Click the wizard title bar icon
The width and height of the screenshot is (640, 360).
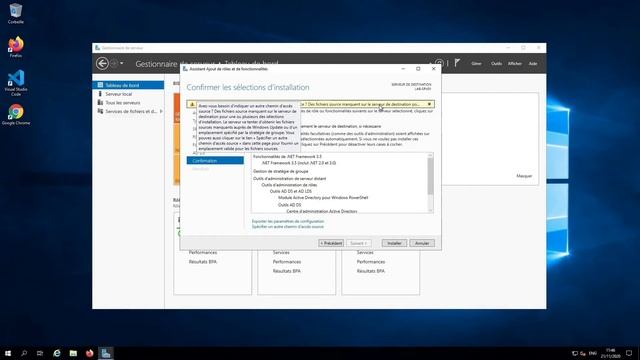click(x=185, y=69)
